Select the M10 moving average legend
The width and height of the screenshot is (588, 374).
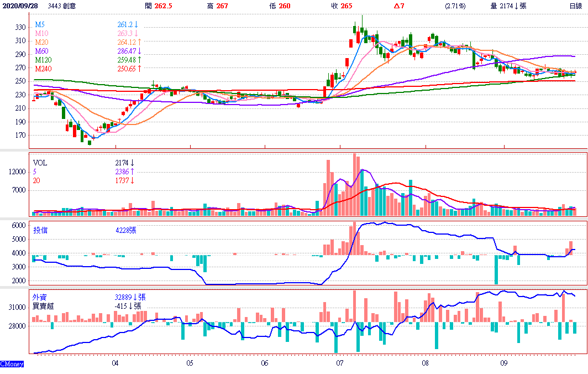[41, 34]
